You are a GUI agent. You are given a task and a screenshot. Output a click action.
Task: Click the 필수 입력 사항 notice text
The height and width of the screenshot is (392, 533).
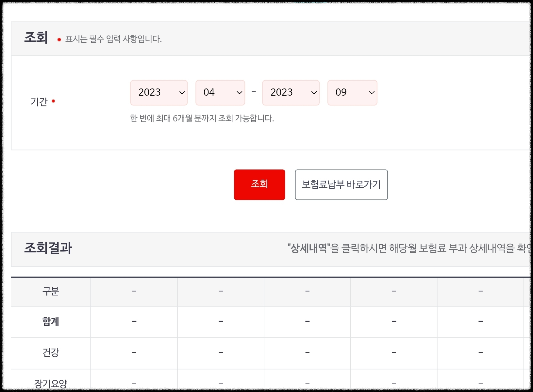113,39
